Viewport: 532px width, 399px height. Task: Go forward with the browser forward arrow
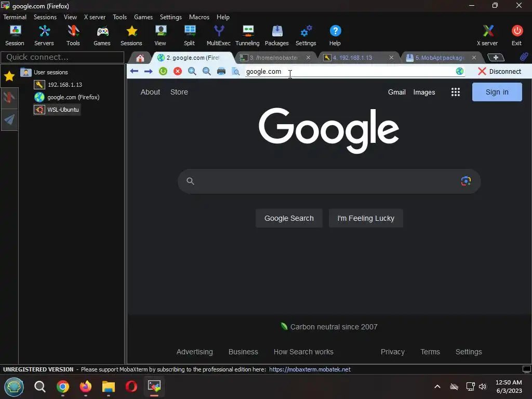tap(148, 71)
